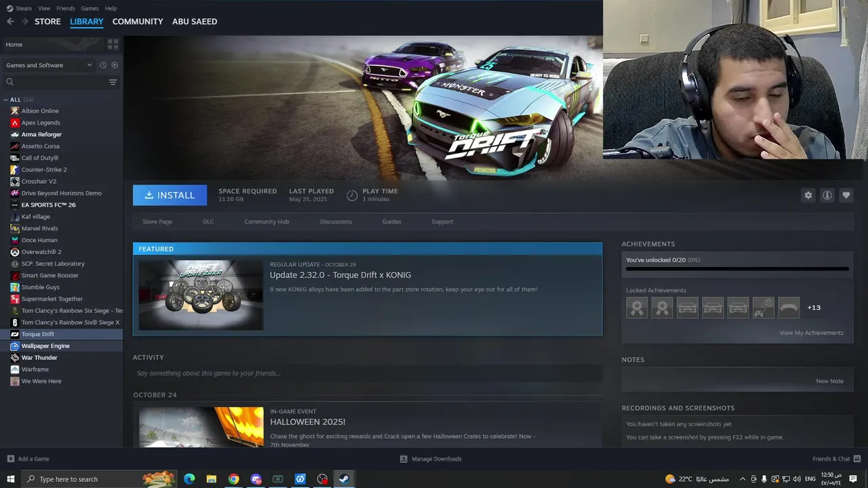
Task: Click the blue INSTALL button
Action: pyautogui.click(x=170, y=195)
